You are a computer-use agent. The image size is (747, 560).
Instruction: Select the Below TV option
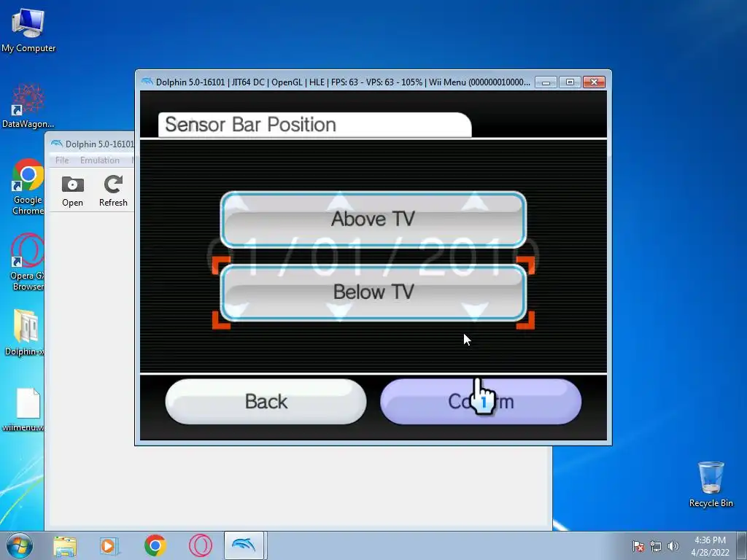373,292
